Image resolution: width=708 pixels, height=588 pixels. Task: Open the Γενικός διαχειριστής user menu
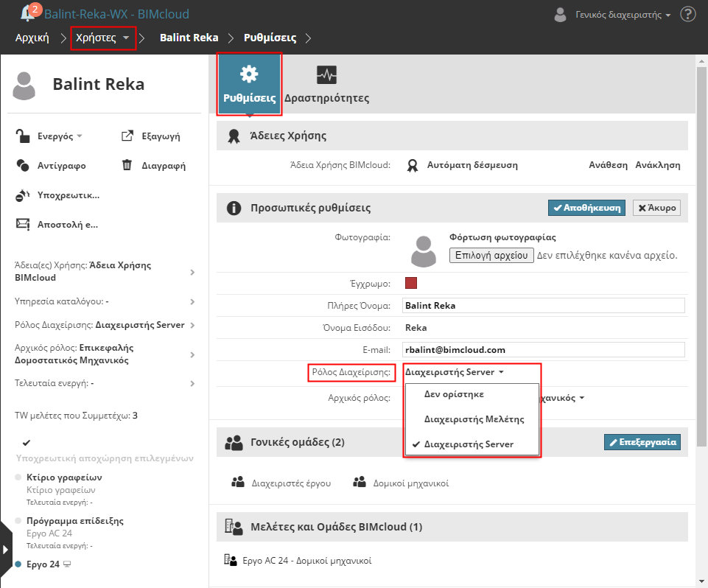point(623,15)
